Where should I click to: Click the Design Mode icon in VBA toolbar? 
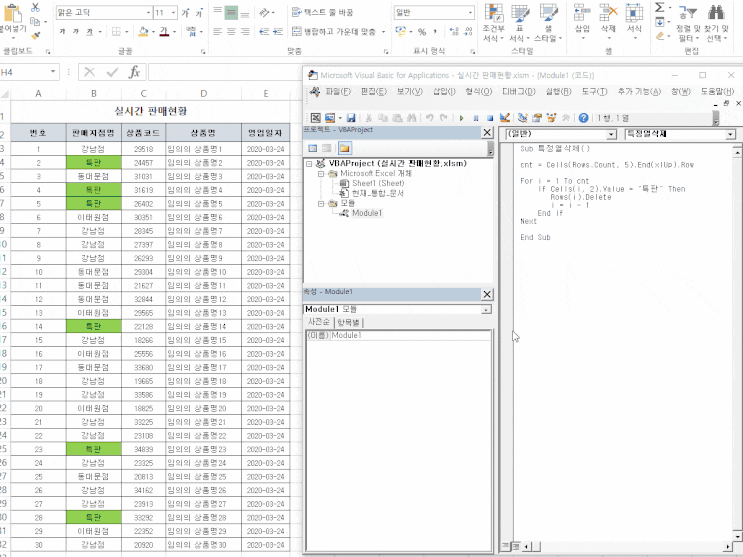click(x=505, y=118)
